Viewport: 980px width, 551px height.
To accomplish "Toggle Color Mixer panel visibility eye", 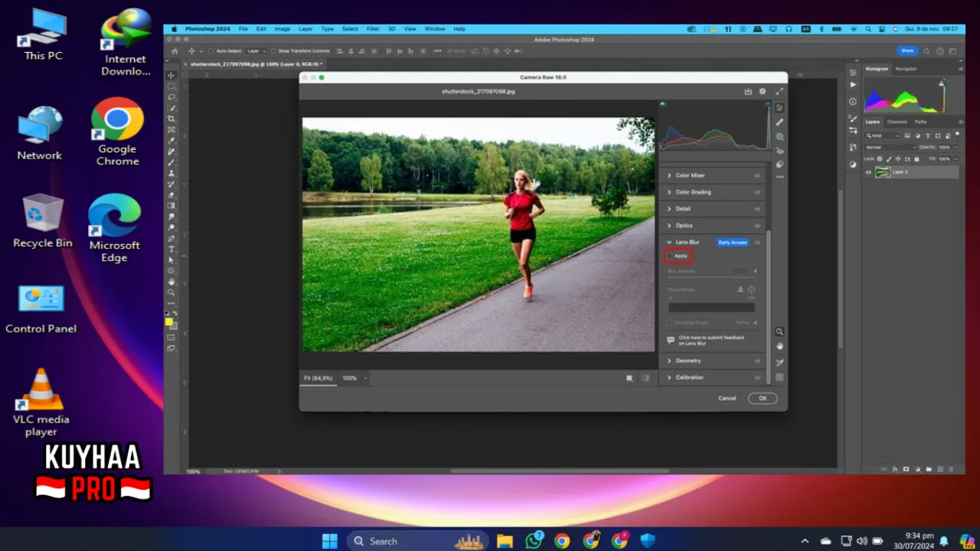I will (758, 175).
